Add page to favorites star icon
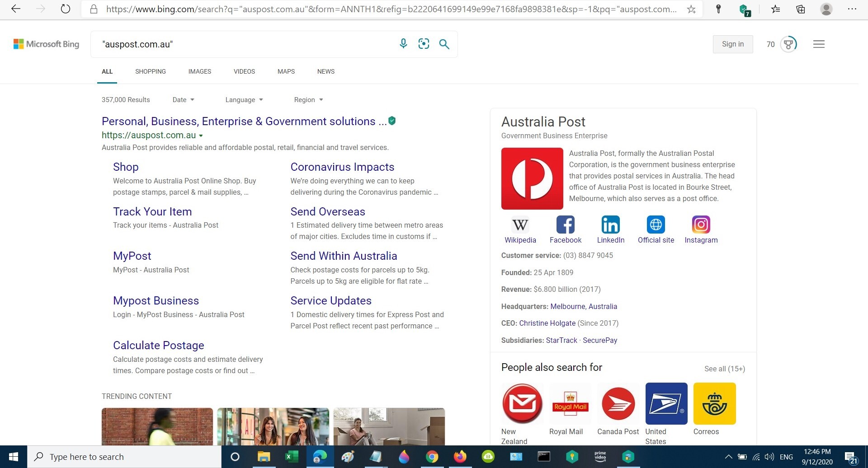The image size is (868, 468). [x=691, y=9]
